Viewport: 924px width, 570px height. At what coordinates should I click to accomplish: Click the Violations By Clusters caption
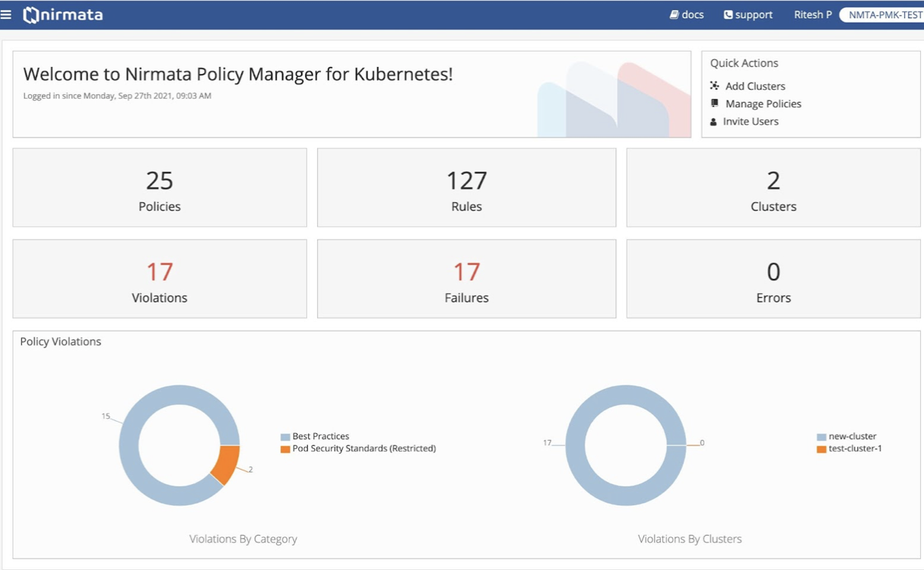tap(690, 539)
